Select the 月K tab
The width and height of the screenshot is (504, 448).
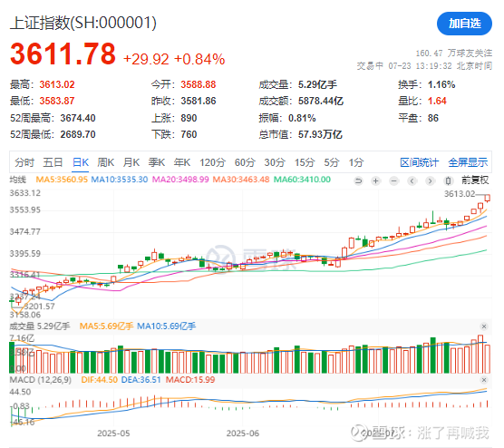click(131, 162)
